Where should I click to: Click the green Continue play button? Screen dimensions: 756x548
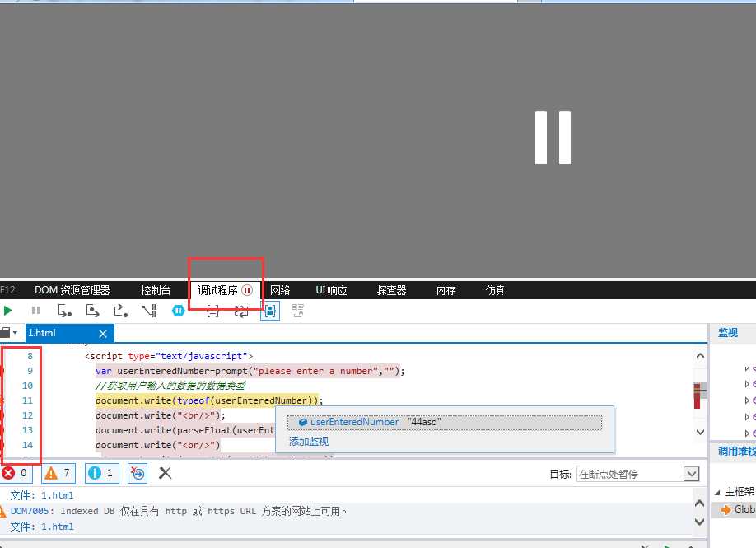[7, 311]
